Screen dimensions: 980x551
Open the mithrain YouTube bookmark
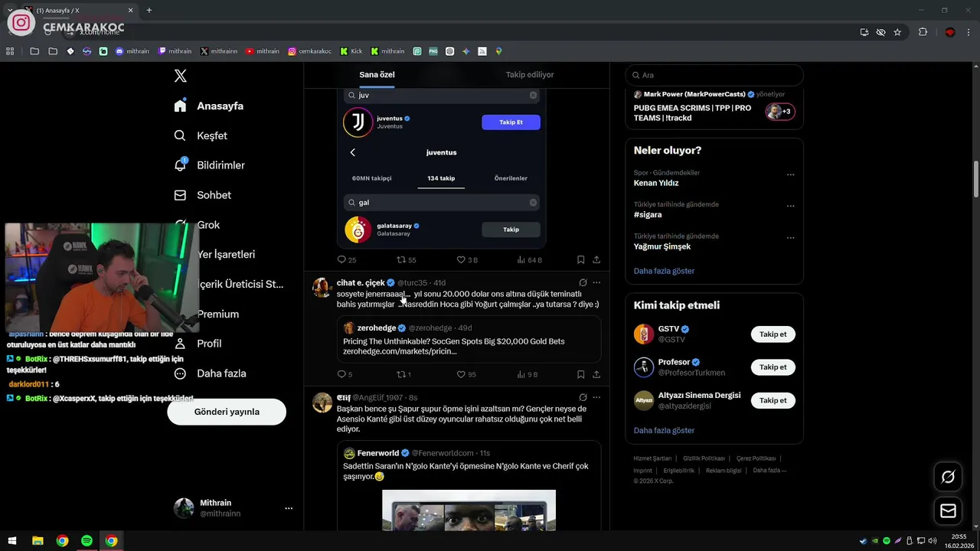coord(262,51)
